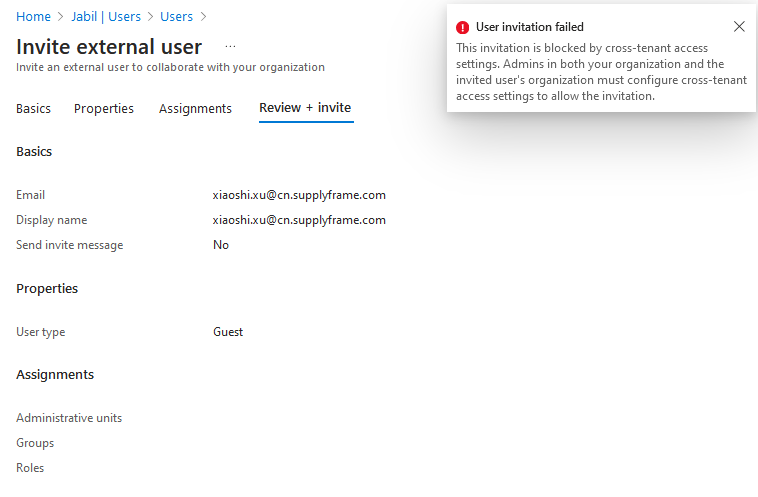
Task: Click the User type value Guest
Action: [228, 332]
